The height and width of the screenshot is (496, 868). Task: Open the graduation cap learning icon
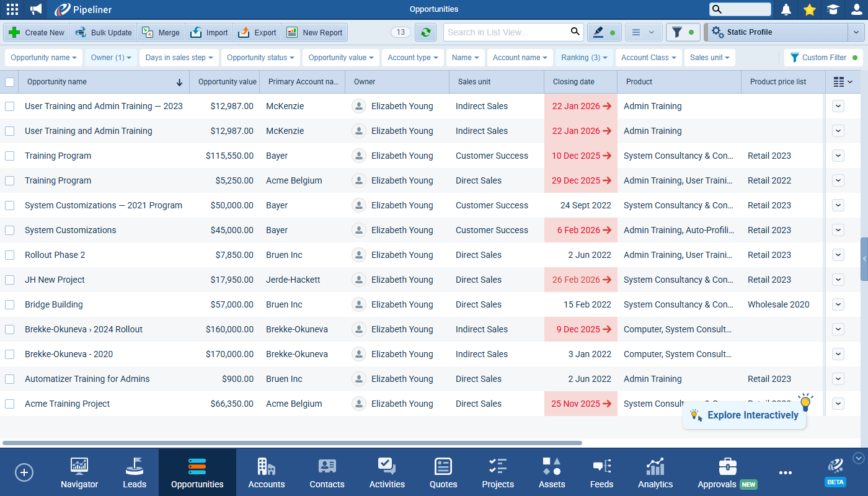833,9
